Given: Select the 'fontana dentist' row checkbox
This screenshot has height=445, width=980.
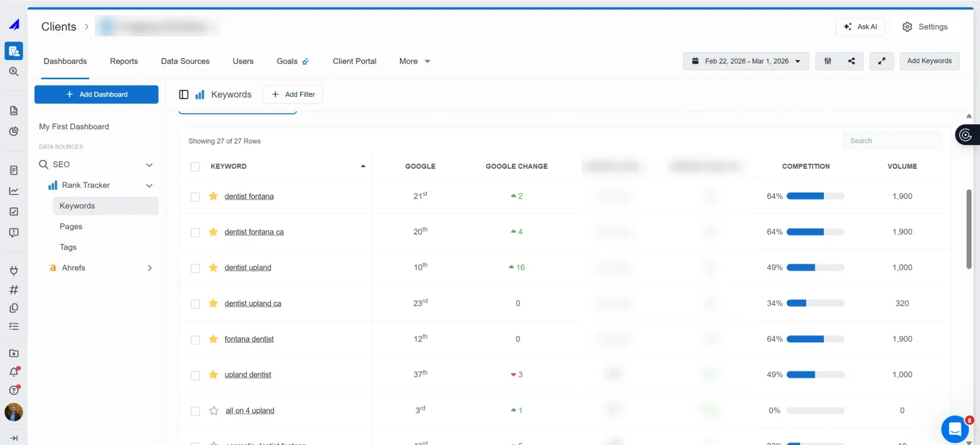Looking at the screenshot, I should point(195,340).
